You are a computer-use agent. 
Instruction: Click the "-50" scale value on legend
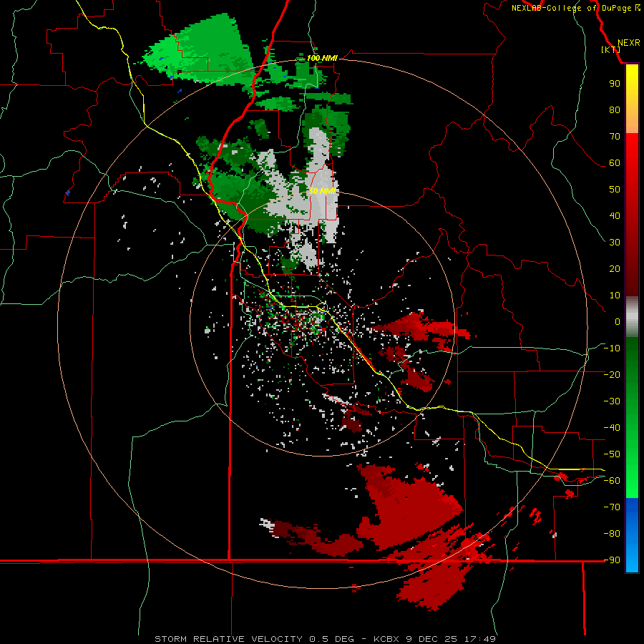point(612,454)
